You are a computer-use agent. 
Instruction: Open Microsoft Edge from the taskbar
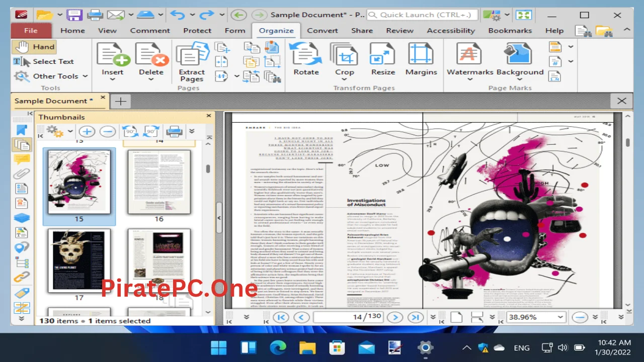[278, 347]
